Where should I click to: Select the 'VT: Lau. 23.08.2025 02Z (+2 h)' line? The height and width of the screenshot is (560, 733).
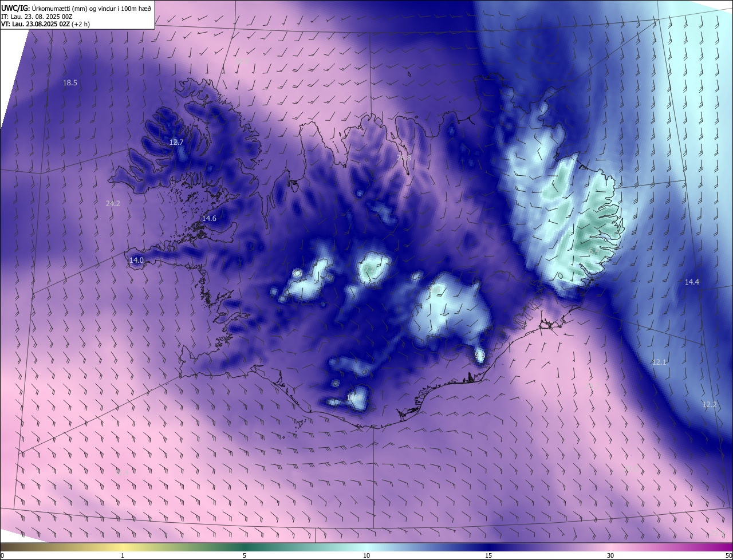coord(46,24)
